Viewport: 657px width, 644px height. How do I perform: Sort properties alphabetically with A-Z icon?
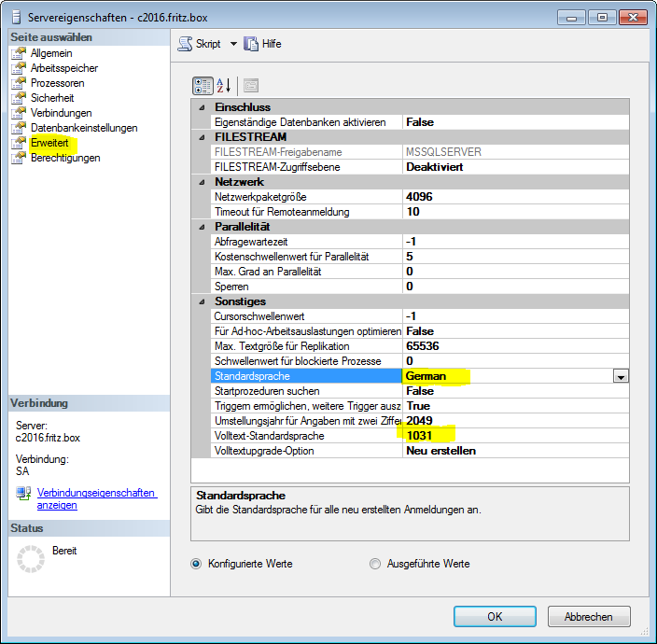click(224, 86)
